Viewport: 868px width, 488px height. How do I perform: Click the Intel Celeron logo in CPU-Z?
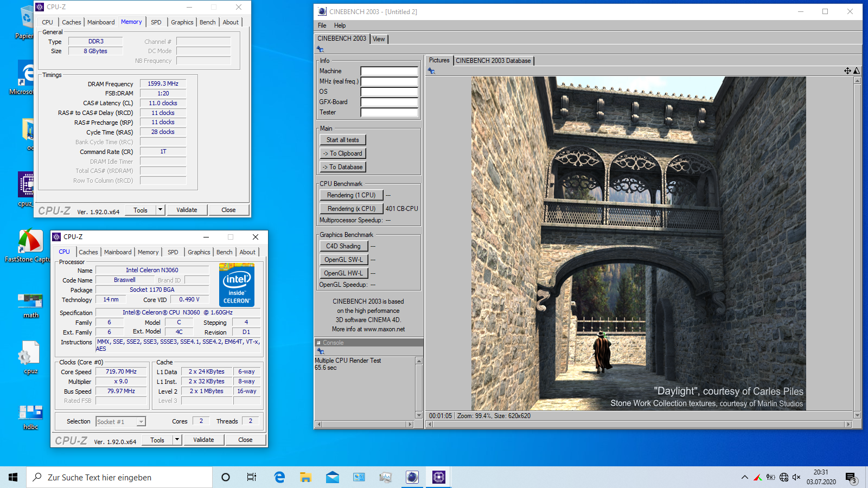tap(237, 285)
